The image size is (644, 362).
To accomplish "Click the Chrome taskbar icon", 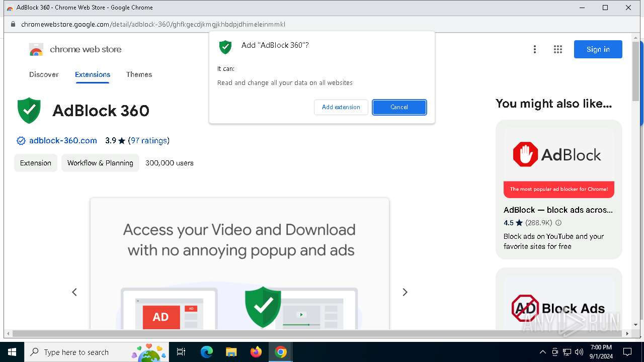I will click(281, 352).
